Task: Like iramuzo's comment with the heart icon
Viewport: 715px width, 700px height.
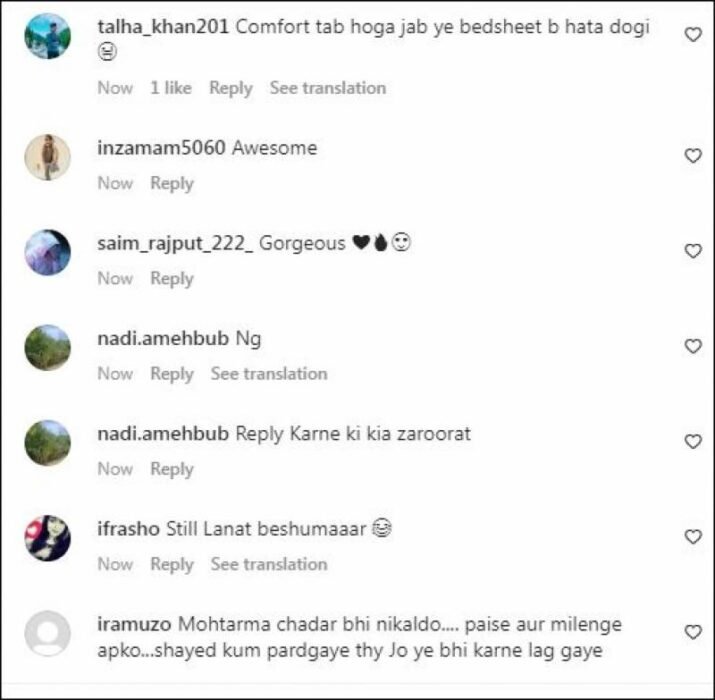Action: pyautogui.click(x=693, y=633)
